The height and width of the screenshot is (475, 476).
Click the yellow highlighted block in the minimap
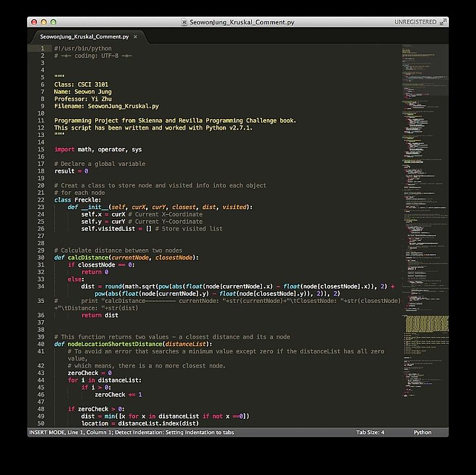(427, 324)
